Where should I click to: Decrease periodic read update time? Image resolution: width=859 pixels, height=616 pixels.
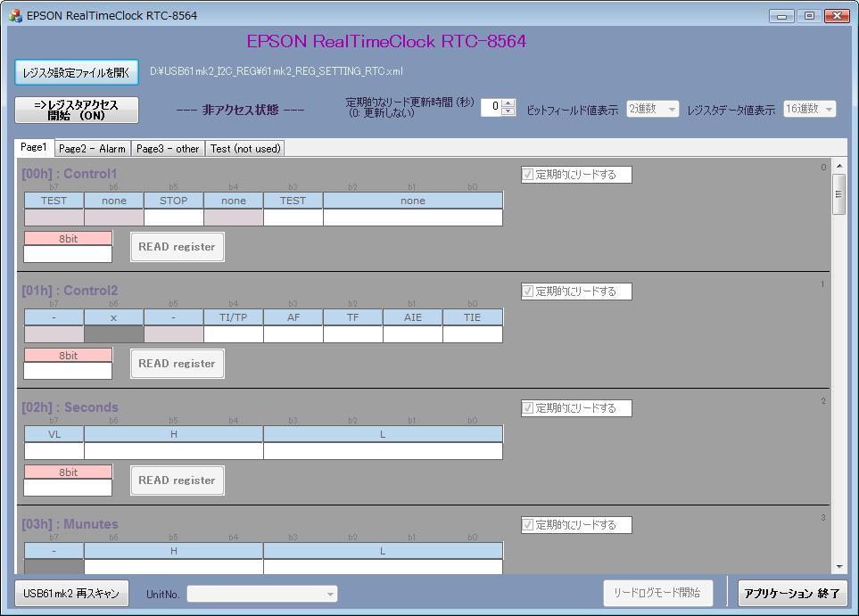click(x=508, y=111)
